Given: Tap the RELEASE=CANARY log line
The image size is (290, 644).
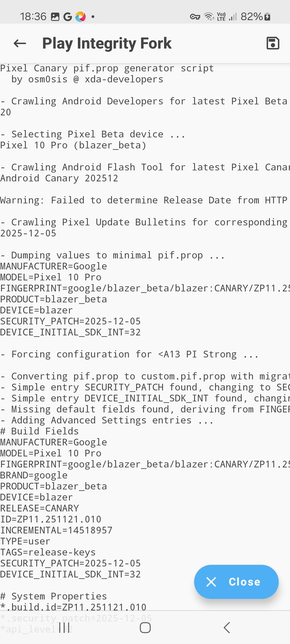Looking at the screenshot, I should click(x=40, y=508).
